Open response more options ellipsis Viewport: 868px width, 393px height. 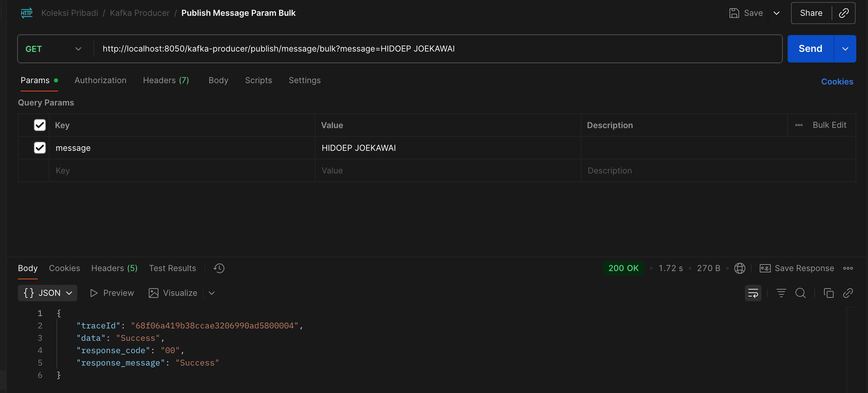[x=848, y=268]
